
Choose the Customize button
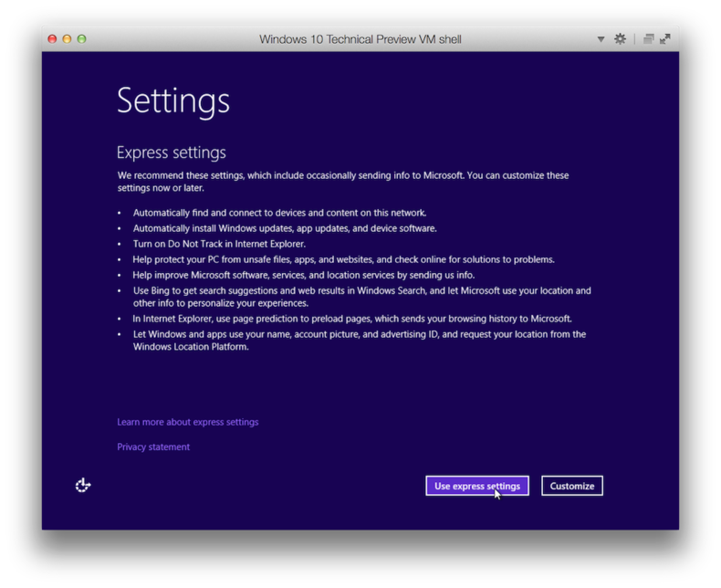(572, 486)
